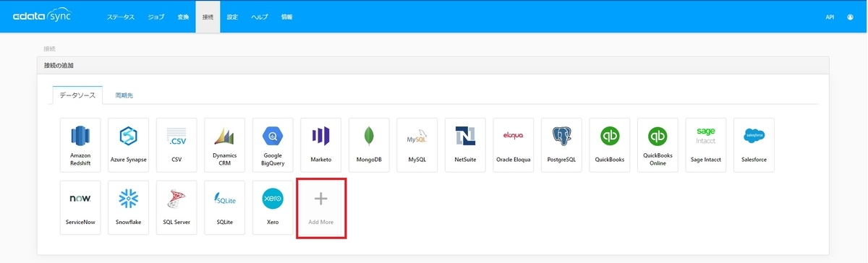Open the Google BigQuery connector
The width and height of the screenshot is (868, 263).
tap(273, 145)
